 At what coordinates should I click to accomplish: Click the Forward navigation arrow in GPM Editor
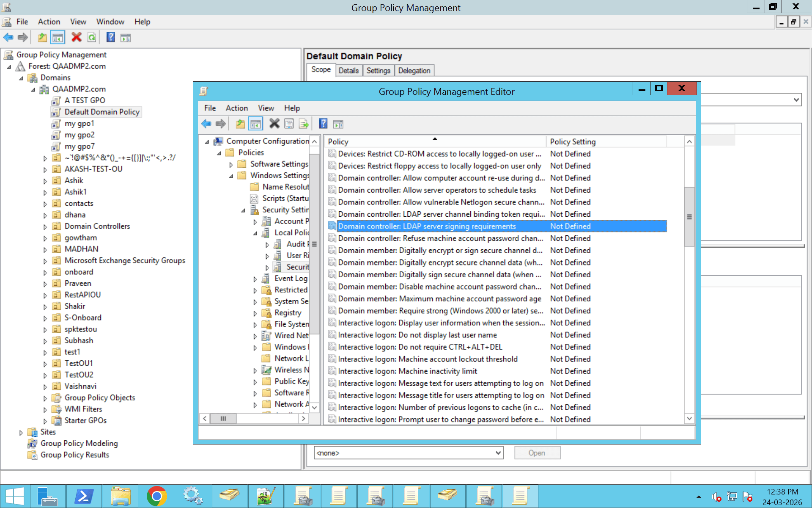tap(220, 124)
